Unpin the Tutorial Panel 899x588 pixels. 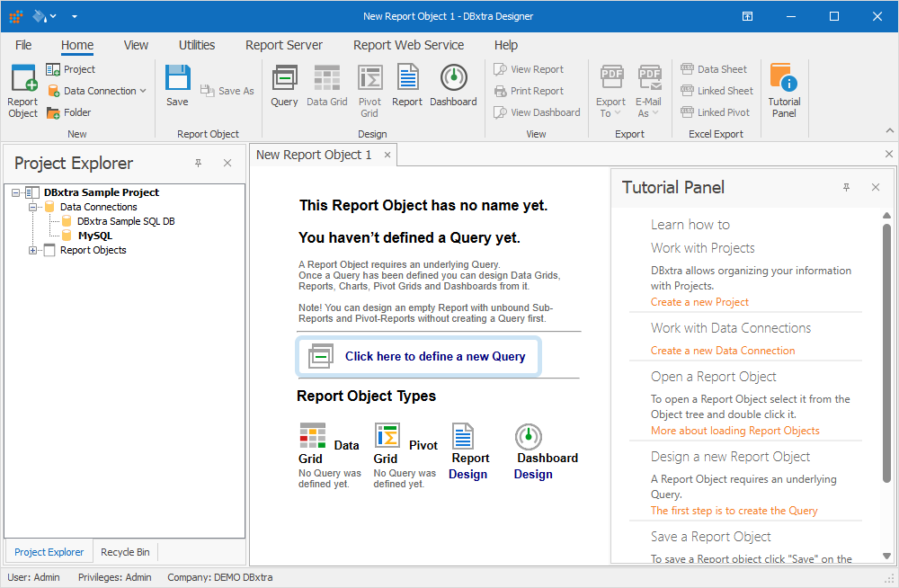(x=846, y=187)
